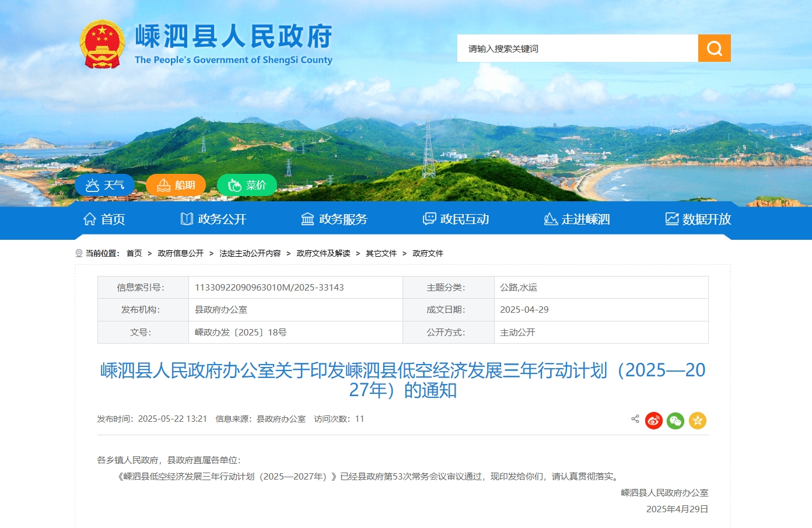The height and width of the screenshot is (528, 812).
Task: Click 法定主动公开内容 breadcrumb link
Action: 250,253
